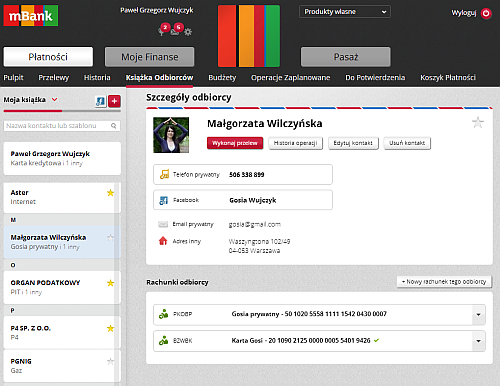Open messages envelope icon in header
This screenshot has height=386, width=500.
(x=176, y=30)
